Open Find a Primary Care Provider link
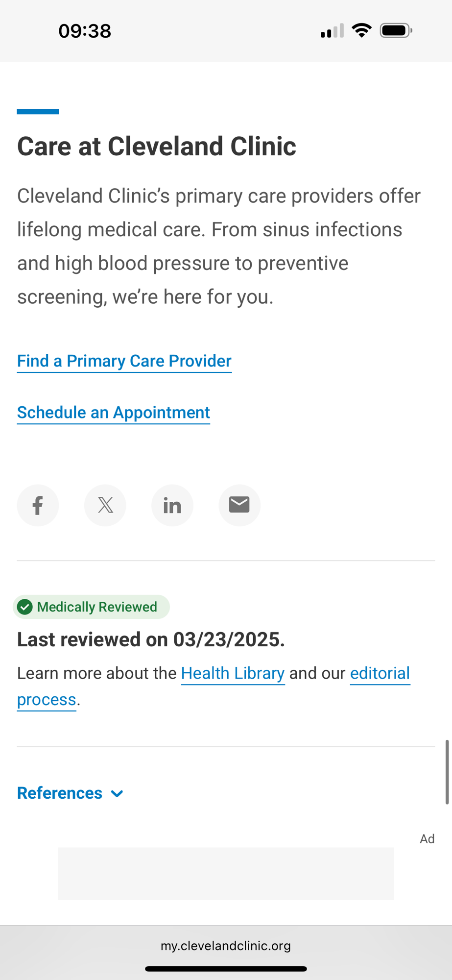Viewport: 452px width, 980px height. point(124,361)
